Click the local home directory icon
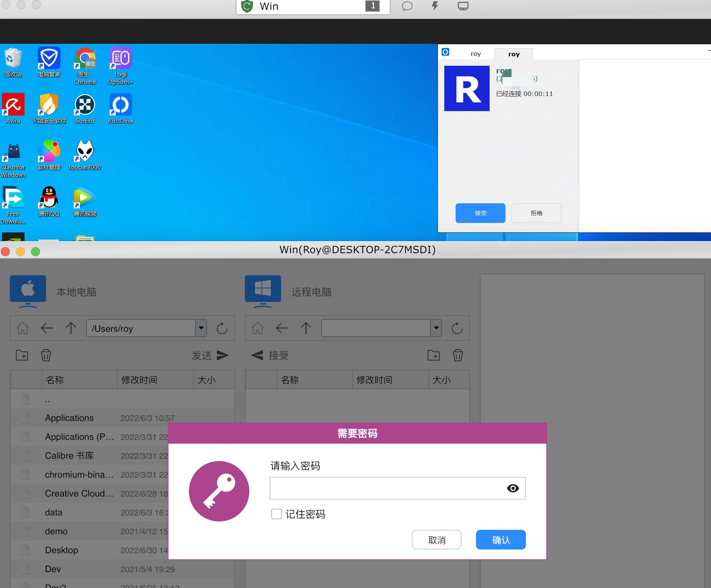Screen dimensions: 711x588 pyautogui.click(x=23, y=328)
